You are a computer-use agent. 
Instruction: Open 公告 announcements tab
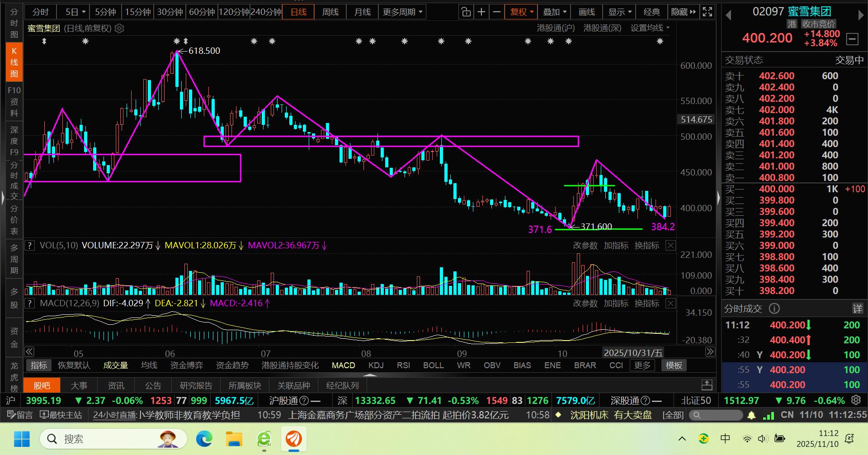coord(153,385)
